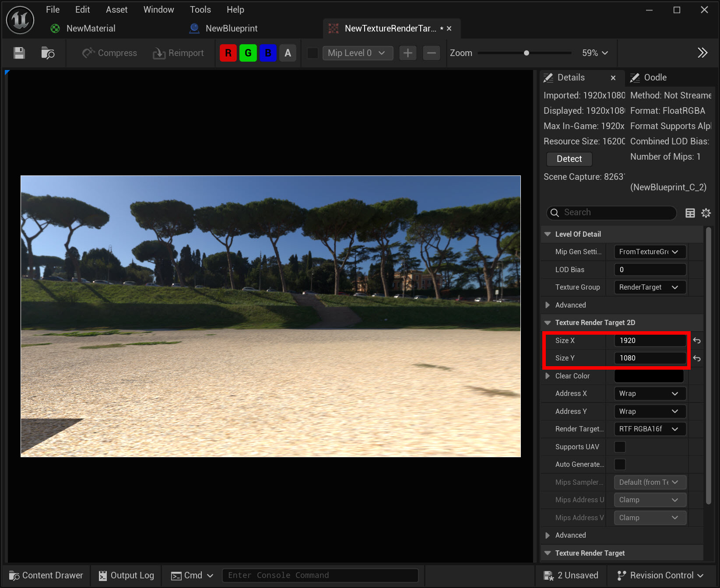The image size is (720, 588).
Task: Open Mip Gen Settings dropdown
Action: (x=650, y=252)
